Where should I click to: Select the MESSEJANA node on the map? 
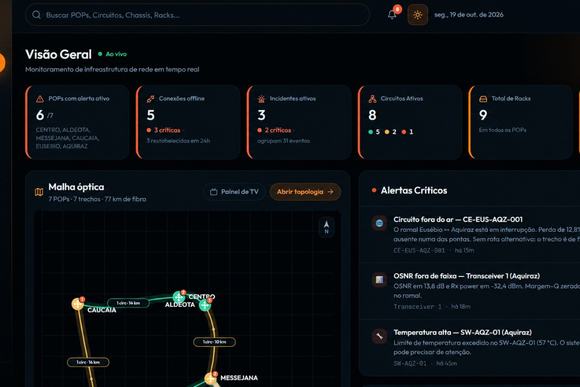point(210,378)
